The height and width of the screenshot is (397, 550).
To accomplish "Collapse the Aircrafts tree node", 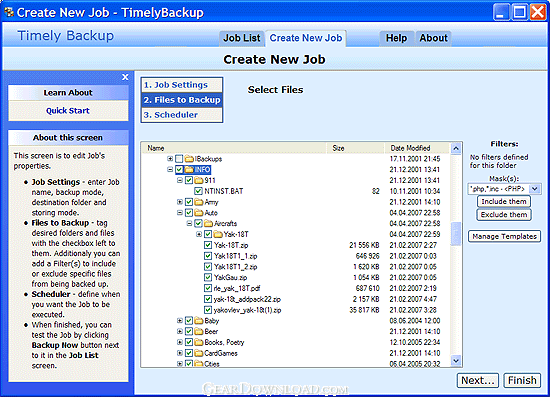I will (x=189, y=223).
